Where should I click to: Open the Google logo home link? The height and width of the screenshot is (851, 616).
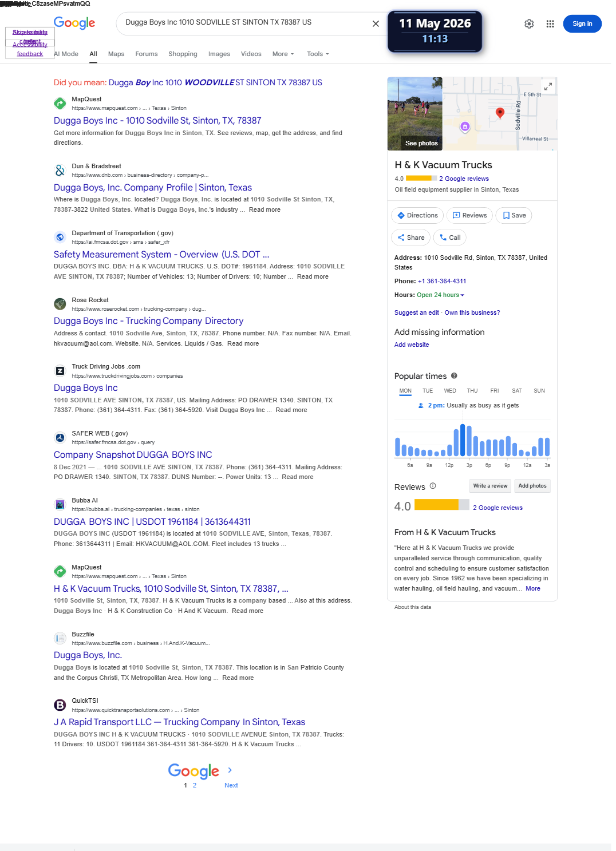pyautogui.click(x=74, y=23)
